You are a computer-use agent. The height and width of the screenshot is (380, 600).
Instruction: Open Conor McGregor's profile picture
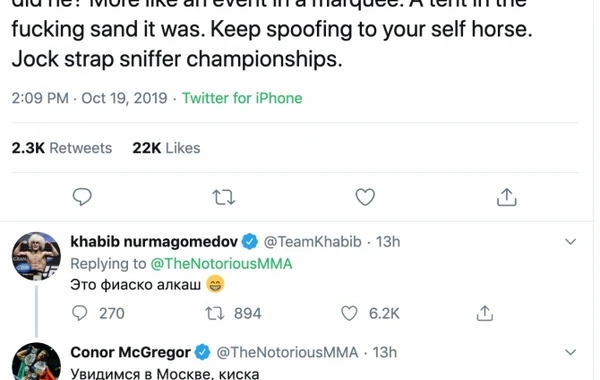(x=36, y=362)
